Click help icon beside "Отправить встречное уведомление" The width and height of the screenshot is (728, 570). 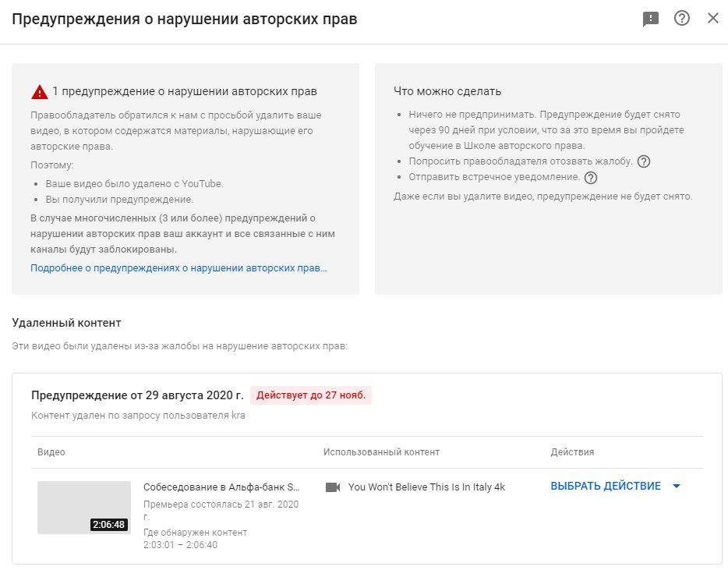[x=591, y=177]
